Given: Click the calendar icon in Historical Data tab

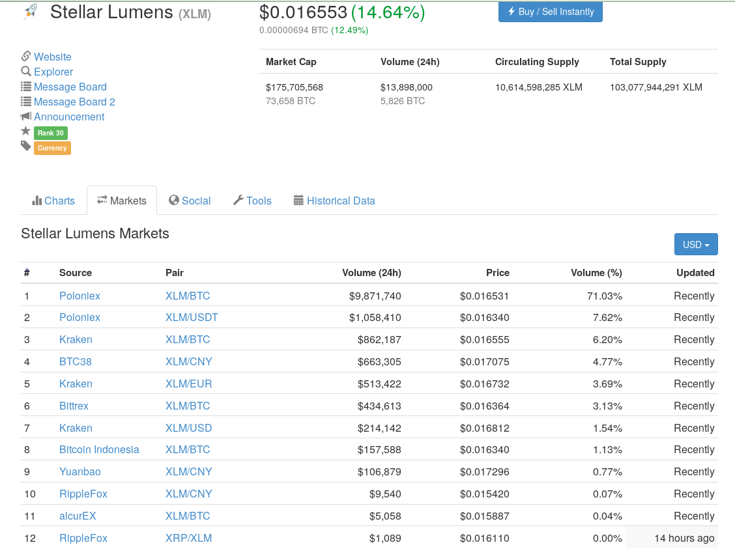Looking at the screenshot, I should tap(298, 200).
